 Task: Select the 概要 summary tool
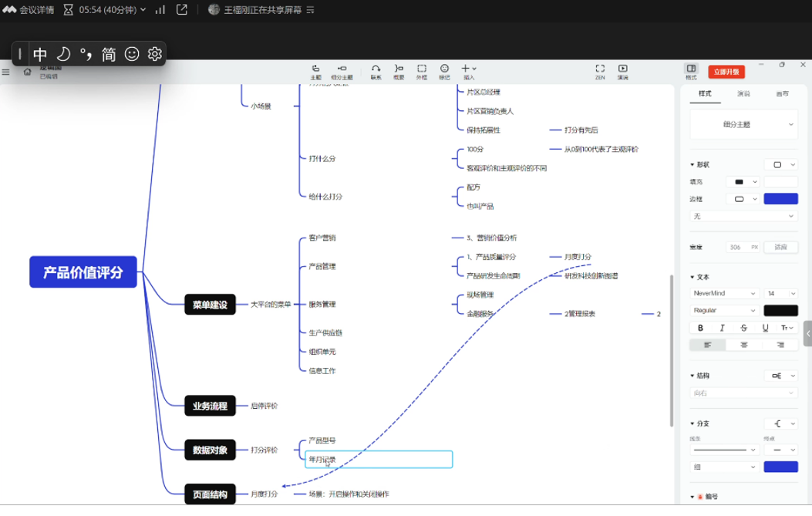pos(399,69)
